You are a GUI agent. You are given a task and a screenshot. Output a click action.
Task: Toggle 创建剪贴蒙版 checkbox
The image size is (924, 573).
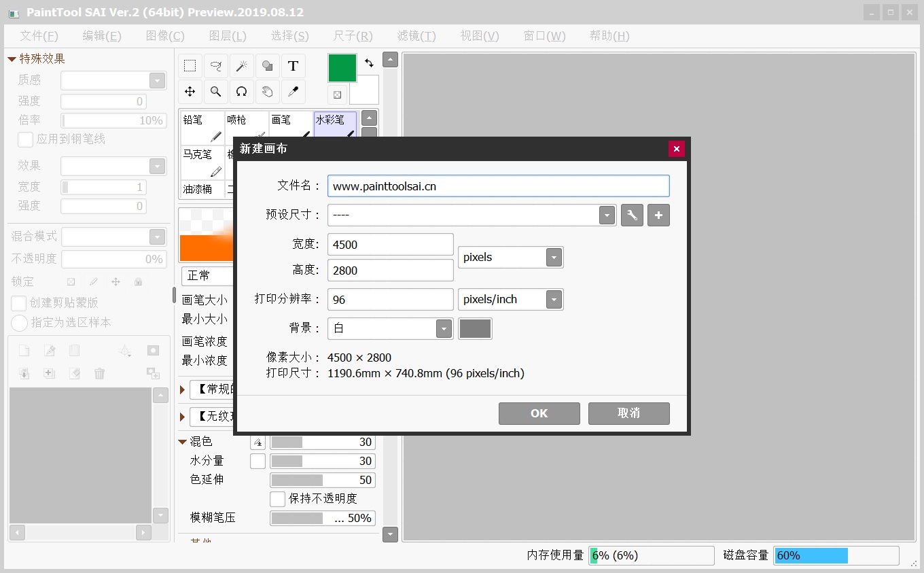[x=19, y=302]
